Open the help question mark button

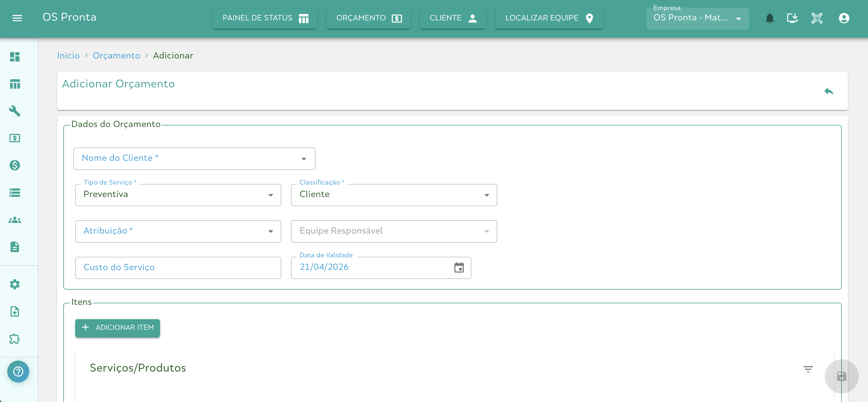pyautogui.click(x=18, y=371)
